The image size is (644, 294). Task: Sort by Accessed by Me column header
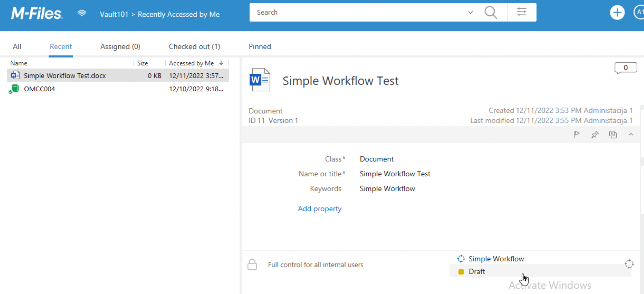(191, 63)
